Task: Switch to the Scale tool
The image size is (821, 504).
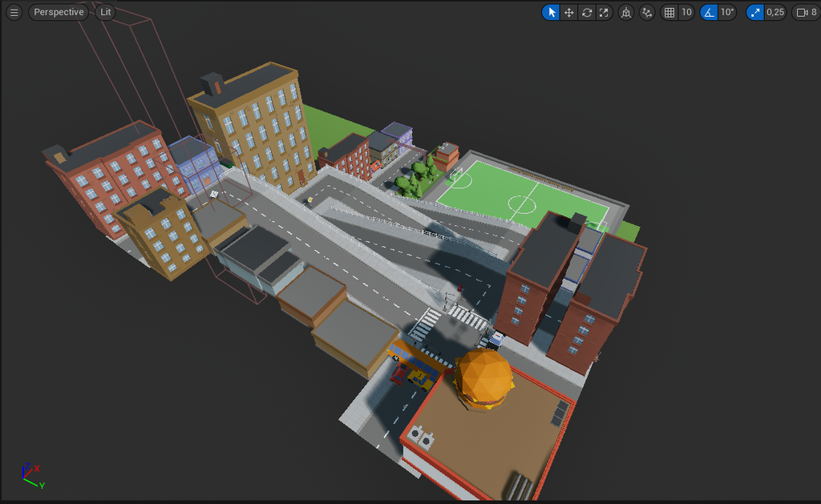Action: coord(605,12)
